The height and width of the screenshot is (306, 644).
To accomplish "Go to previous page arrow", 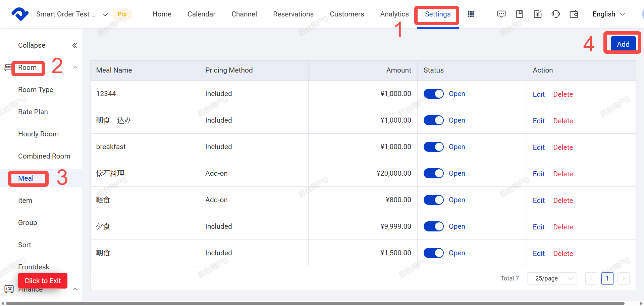I will [591, 278].
